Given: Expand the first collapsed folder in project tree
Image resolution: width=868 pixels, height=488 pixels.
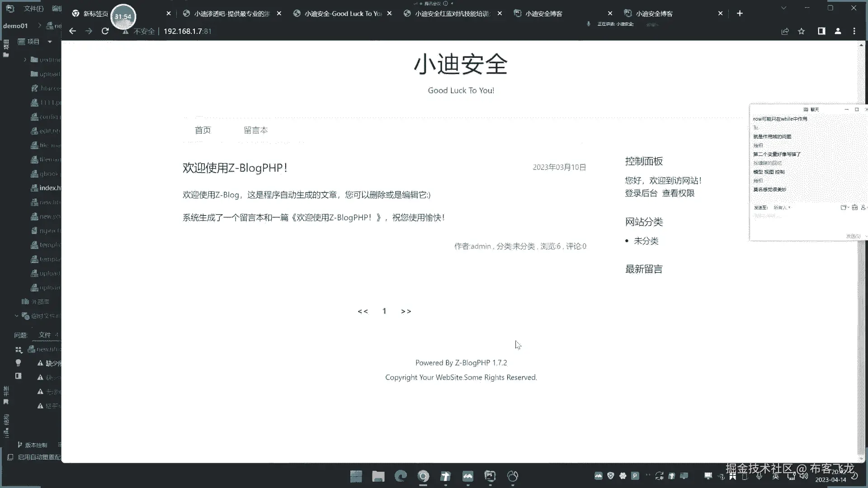Looking at the screenshot, I should pyautogui.click(x=25, y=60).
